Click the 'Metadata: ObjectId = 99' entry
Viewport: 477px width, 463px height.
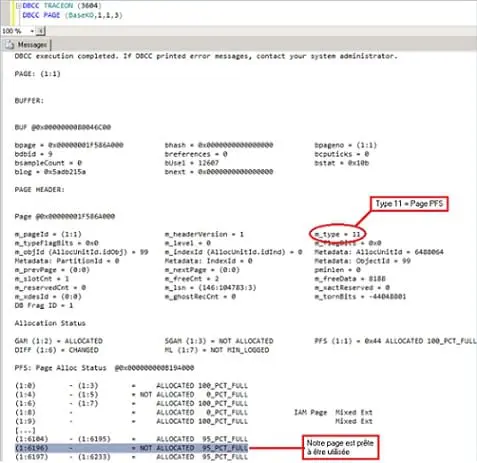[362, 261]
